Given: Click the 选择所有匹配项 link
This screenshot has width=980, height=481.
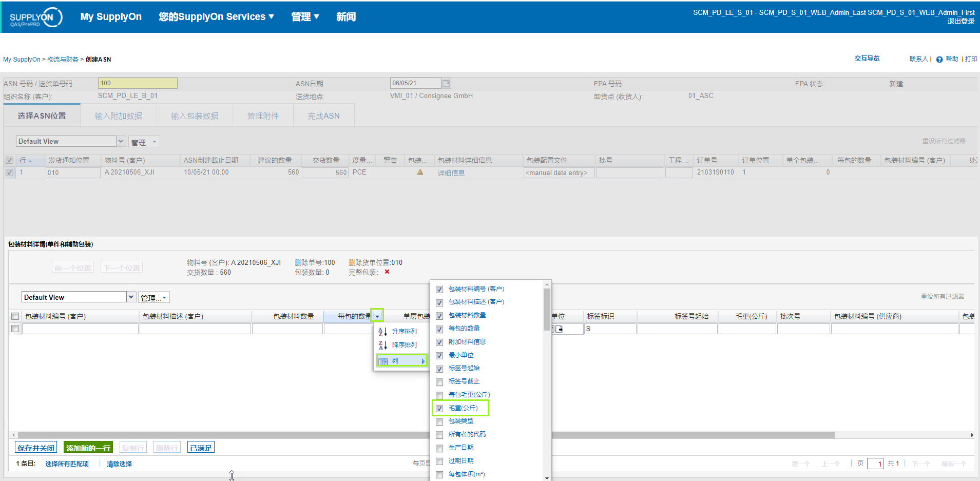Looking at the screenshot, I should (x=67, y=464).
